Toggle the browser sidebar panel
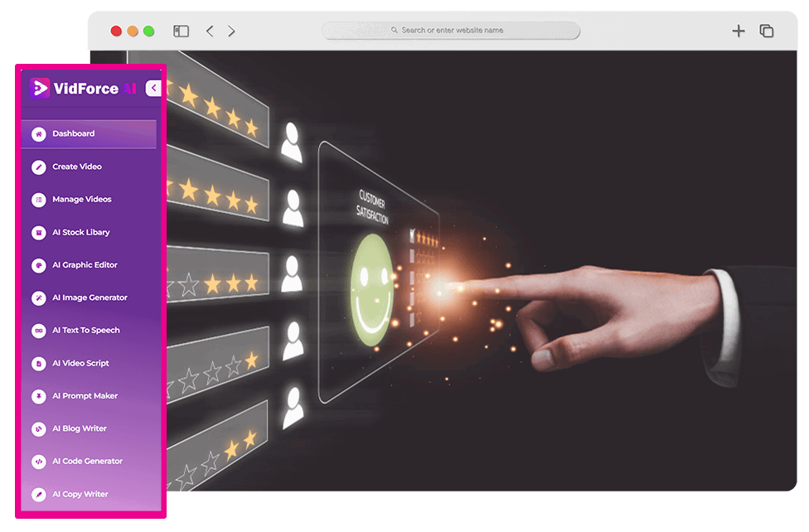Screen dimensions: 809x532 tap(181, 31)
